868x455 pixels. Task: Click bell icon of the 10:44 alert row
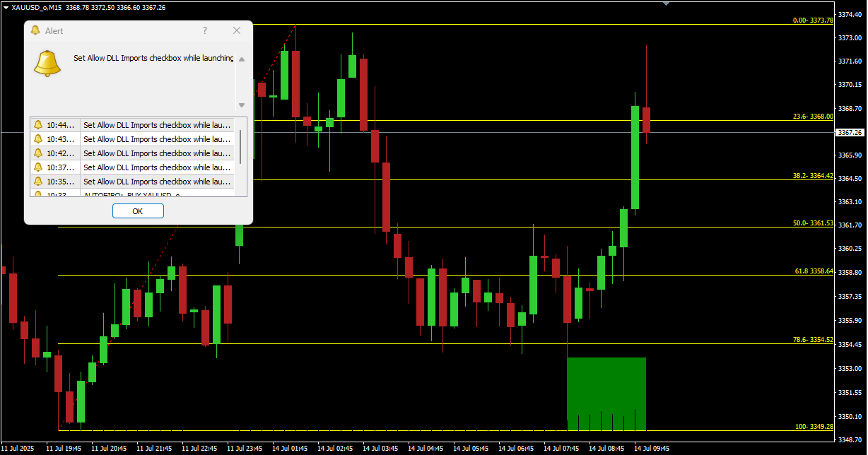(38, 125)
